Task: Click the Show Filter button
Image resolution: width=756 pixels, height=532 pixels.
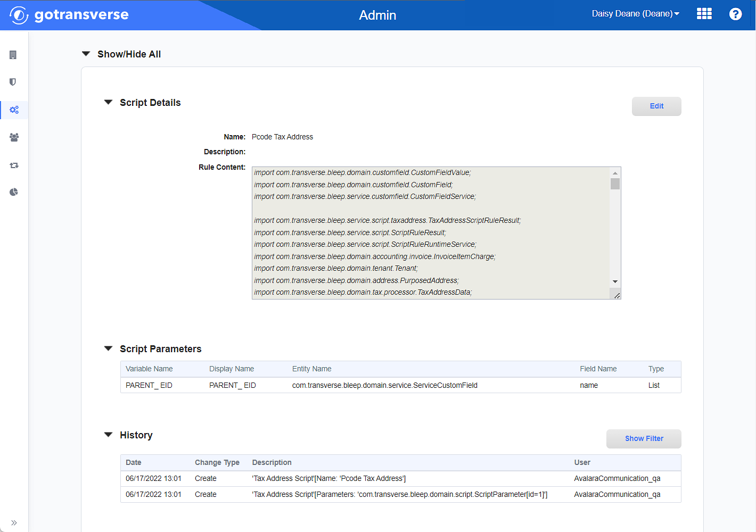Action: tap(644, 438)
